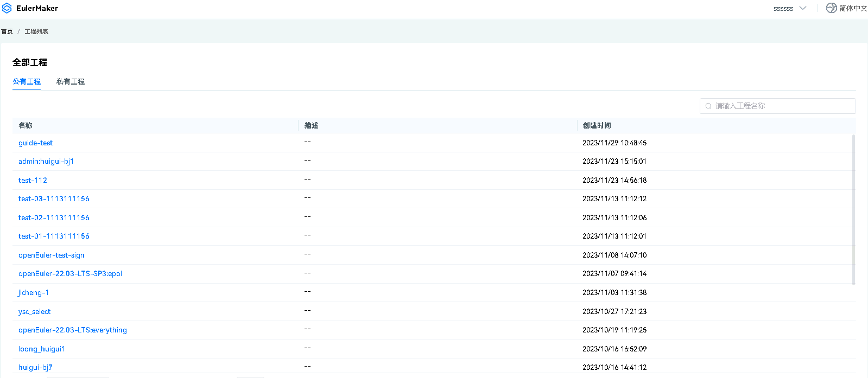Image resolution: width=868 pixels, height=378 pixels.
Task: Go to 首页 in the breadcrumb
Action: (7, 31)
